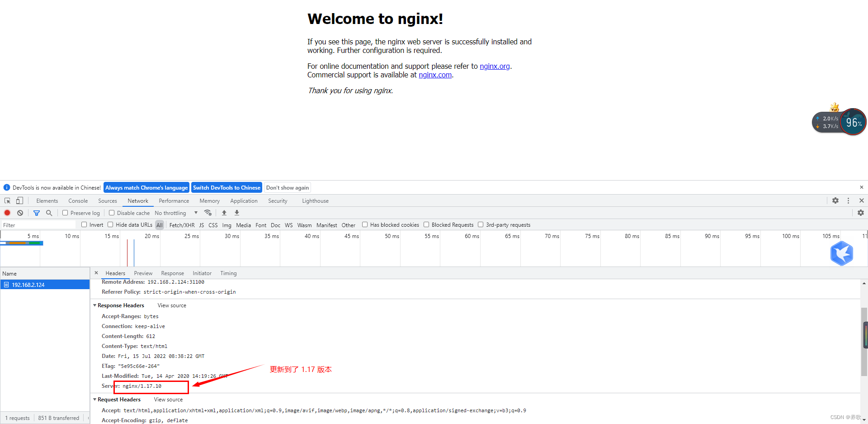Filter requests by Doc type
868x424 pixels.
(x=275, y=225)
